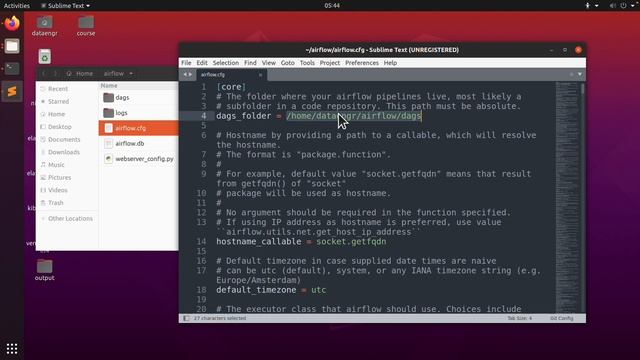
Task: Place cursor on default_timezone line
Action: [x=271, y=290]
